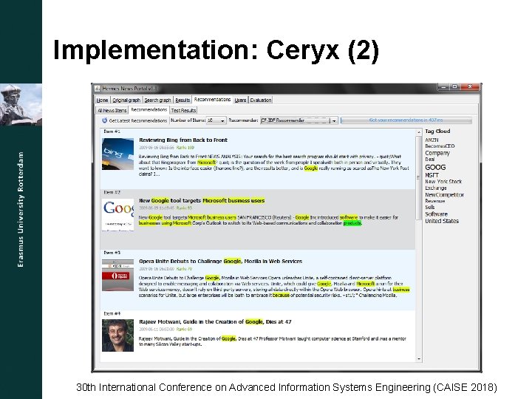Open the Search graph tab
The image size is (532, 399).
[x=157, y=100]
